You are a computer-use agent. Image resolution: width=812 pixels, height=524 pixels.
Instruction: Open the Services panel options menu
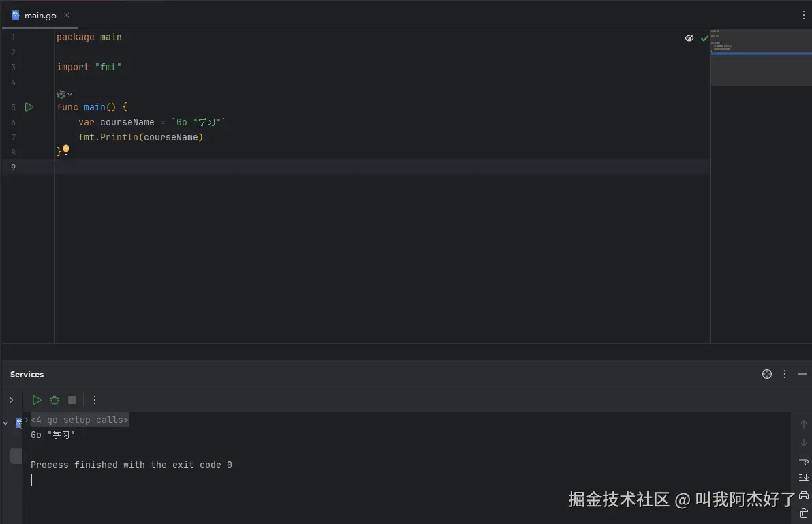point(785,374)
